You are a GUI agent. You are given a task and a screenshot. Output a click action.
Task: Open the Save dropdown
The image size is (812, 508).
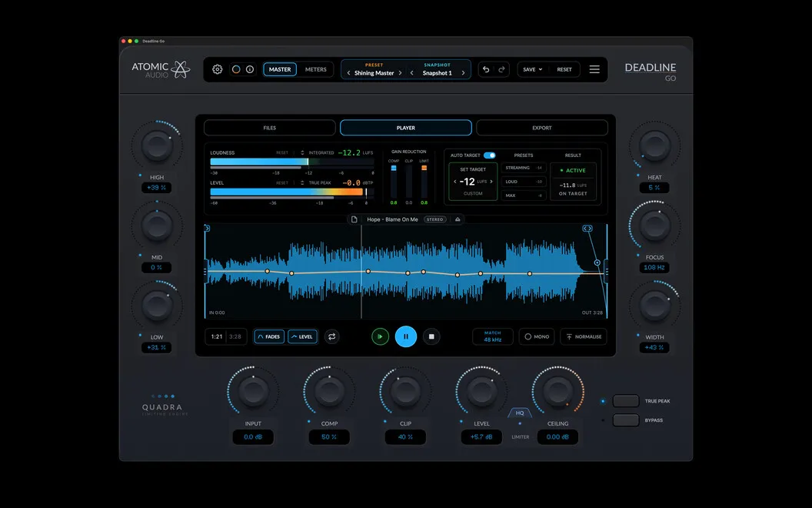pos(532,69)
